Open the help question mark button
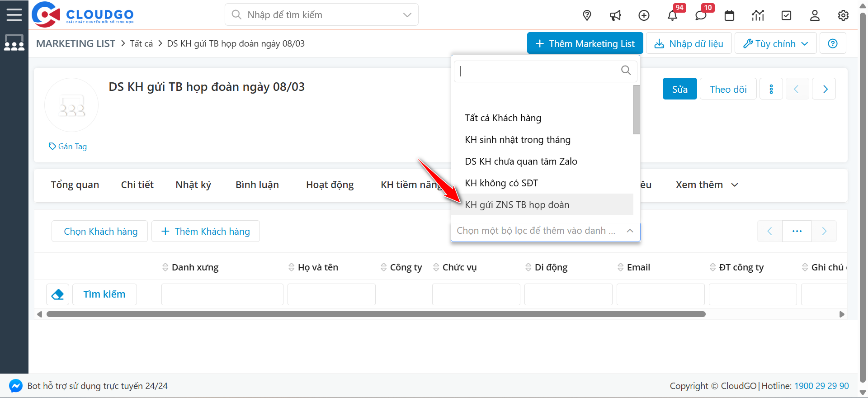The width and height of the screenshot is (868, 398). 833,43
